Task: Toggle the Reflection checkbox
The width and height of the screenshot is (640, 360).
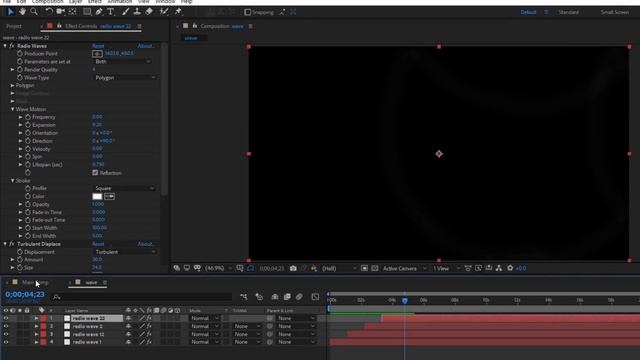Action: (x=95, y=173)
